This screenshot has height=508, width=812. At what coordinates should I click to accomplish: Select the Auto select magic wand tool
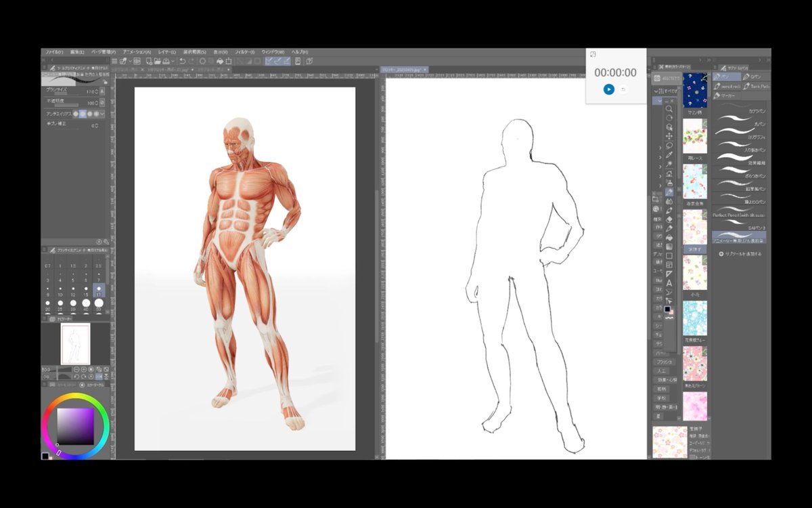pos(669,164)
